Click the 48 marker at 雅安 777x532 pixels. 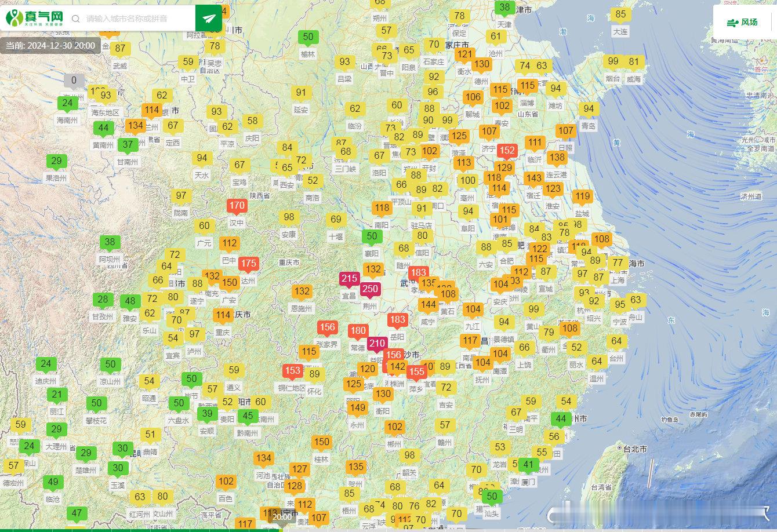[130, 301]
